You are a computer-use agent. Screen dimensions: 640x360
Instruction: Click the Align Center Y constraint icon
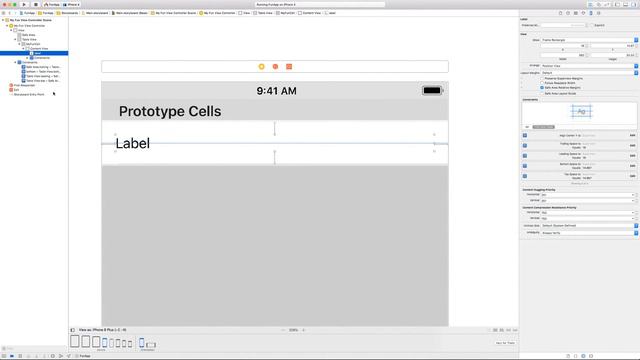(x=525, y=136)
